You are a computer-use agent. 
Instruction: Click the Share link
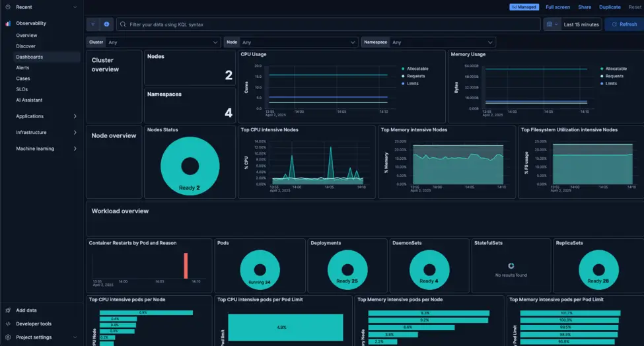[585, 7]
